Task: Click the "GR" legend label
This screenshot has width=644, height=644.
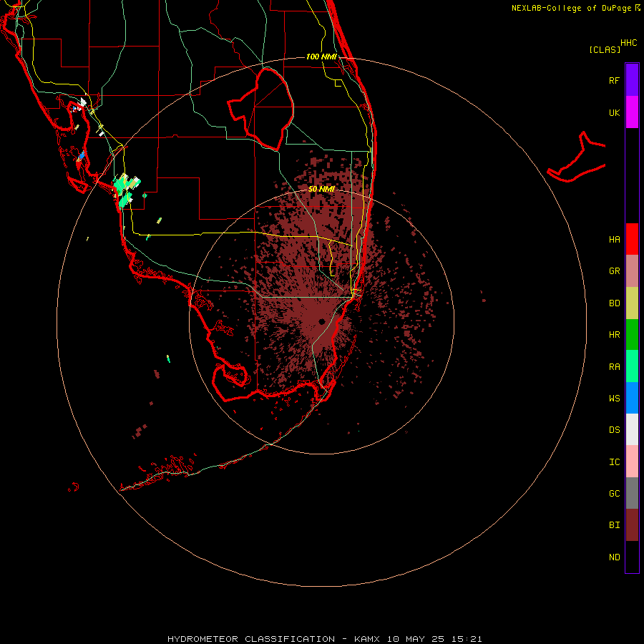Action: pos(614,271)
